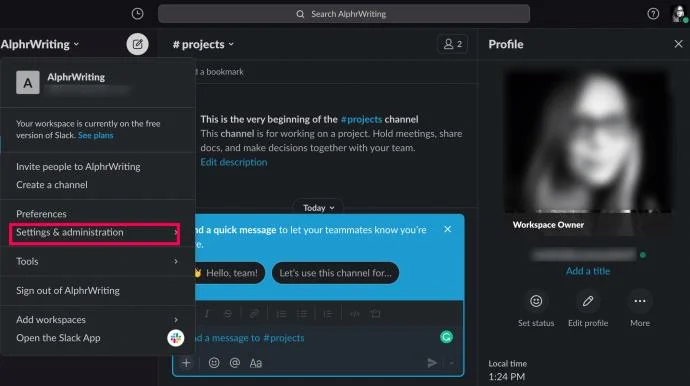Open the emoji picker in composer
The height and width of the screenshot is (386, 690).
(x=214, y=363)
